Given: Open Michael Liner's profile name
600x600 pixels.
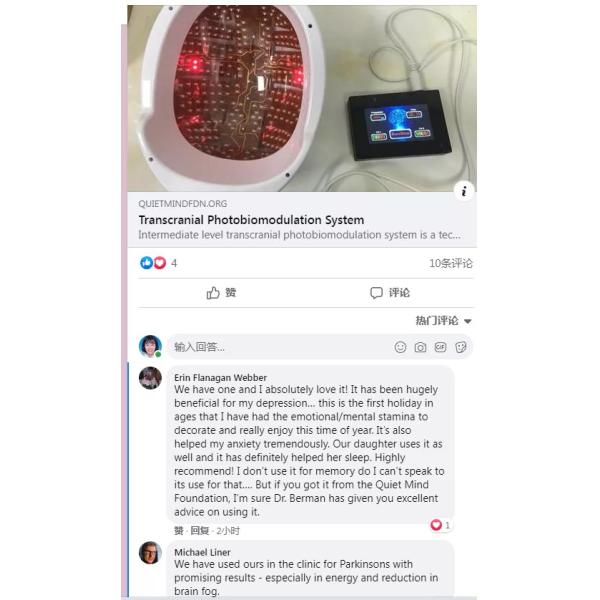Looking at the screenshot, I should click(202, 552).
